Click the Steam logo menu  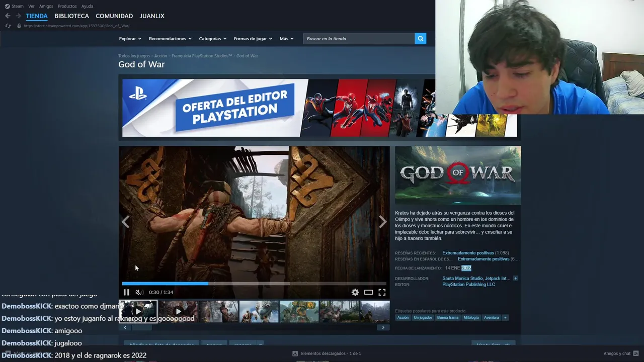click(14, 6)
